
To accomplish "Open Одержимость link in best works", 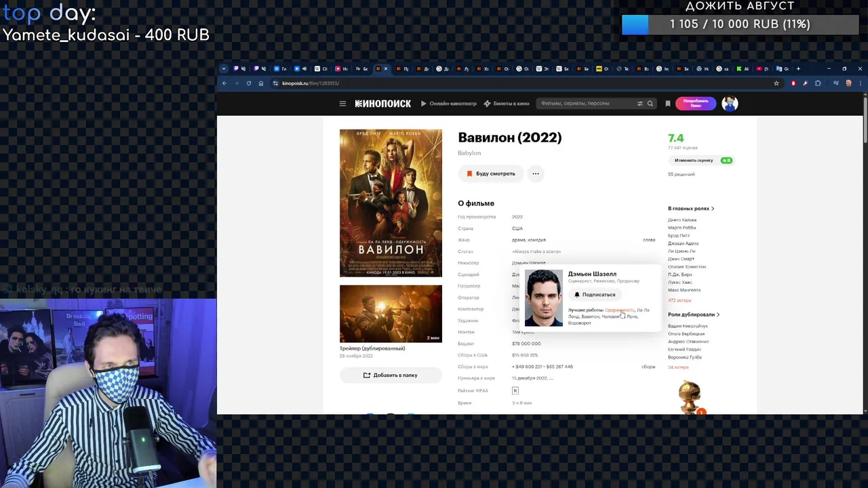I will click(x=619, y=310).
